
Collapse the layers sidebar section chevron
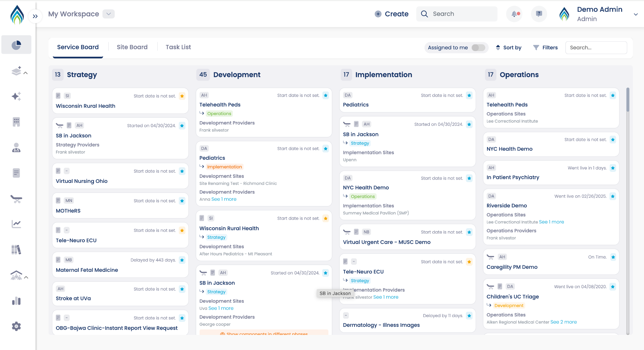tap(26, 73)
